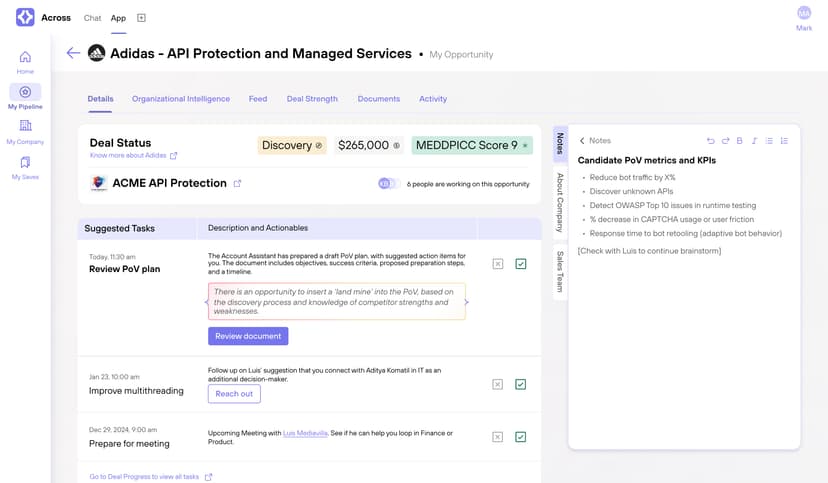Check off Prepare for meeting task
The image size is (828, 483).
(x=520, y=437)
